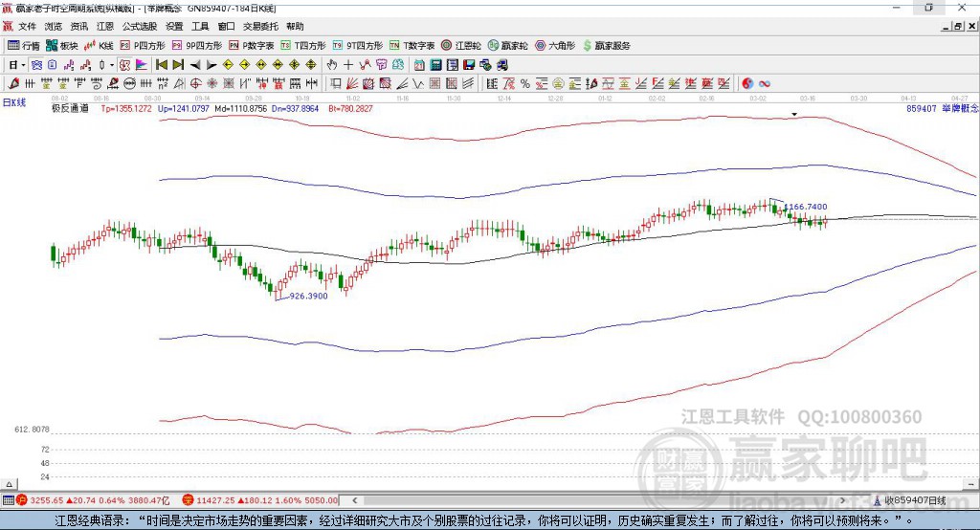Open the 9T四方形 tool
The height and width of the screenshot is (530, 980).
point(358,46)
